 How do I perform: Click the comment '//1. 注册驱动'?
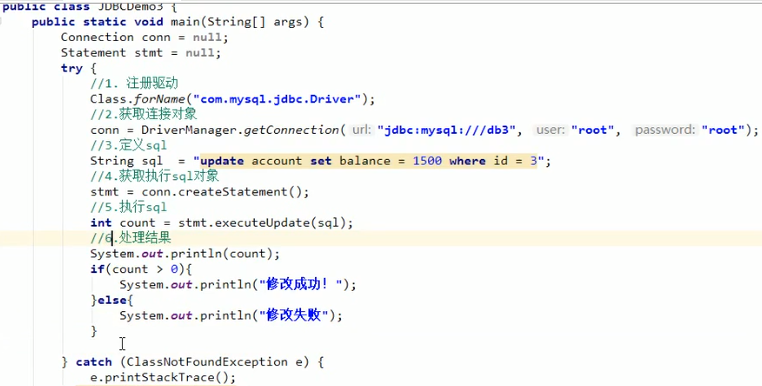[x=134, y=84]
